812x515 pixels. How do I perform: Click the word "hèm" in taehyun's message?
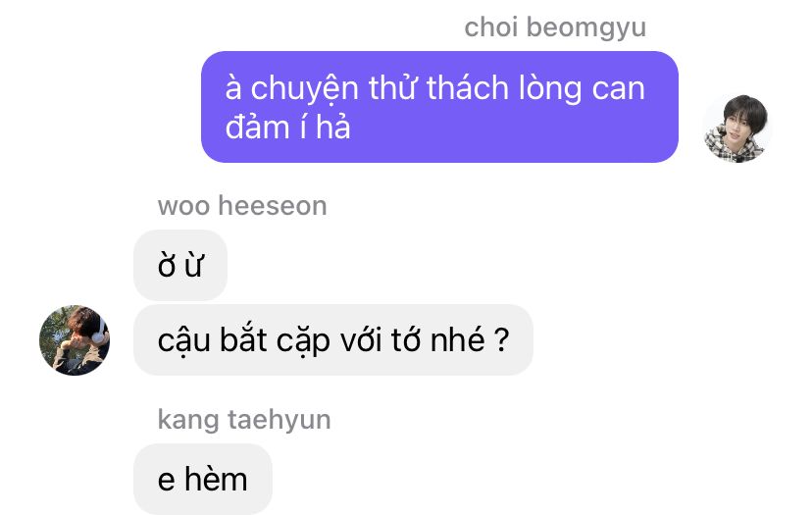pos(216,479)
